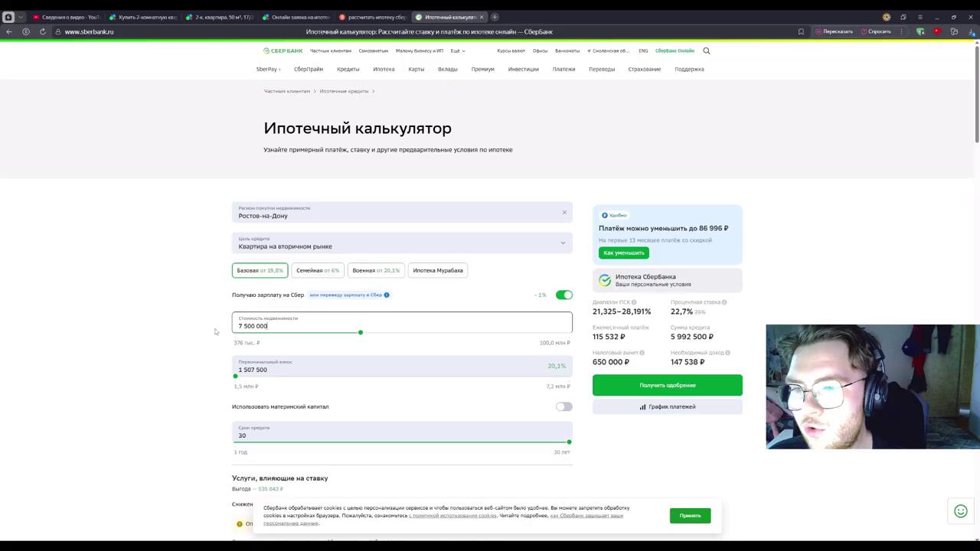Open a new browser tab with the plus icon
The width and height of the screenshot is (980, 551).
click(495, 17)
